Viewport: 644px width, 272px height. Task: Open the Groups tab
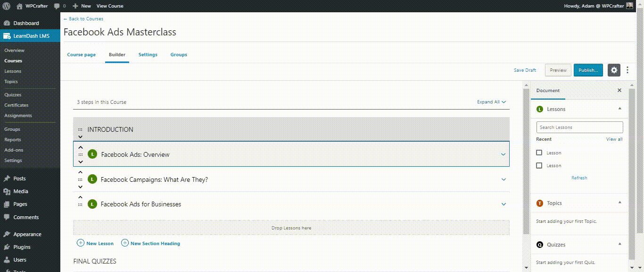click(179, 55)
